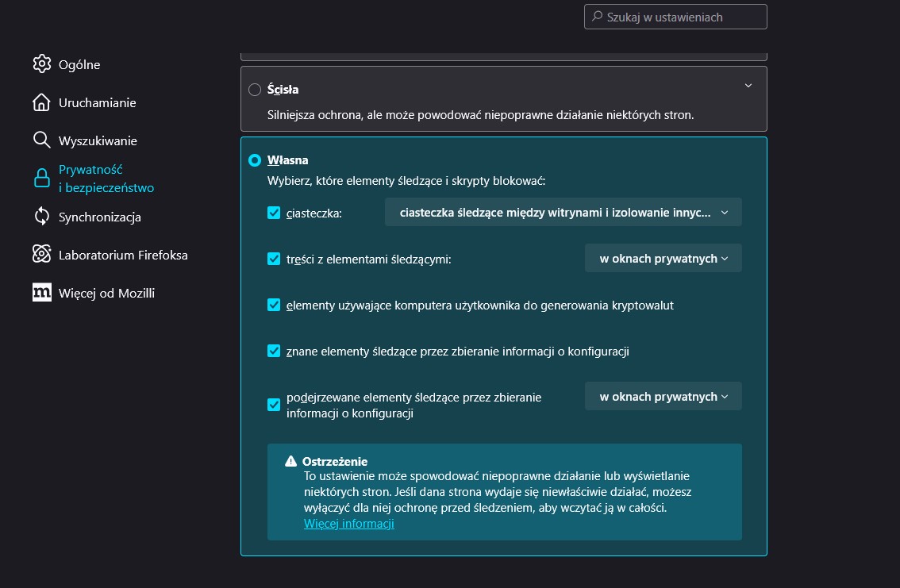Image resolution: width=900 pixels, height=588 pixels.
Task: Open the ciasteczka śledzące między witrynami dropdown
Action: coord(563,213)
